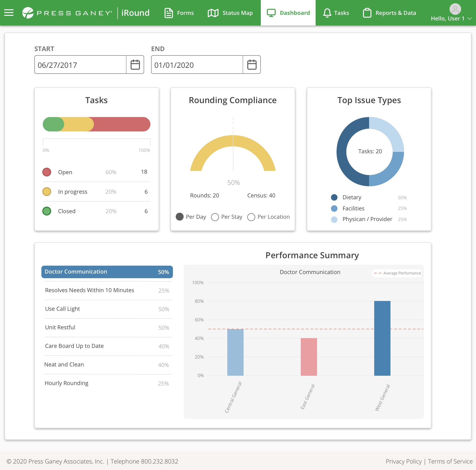This screenshot has height=470, width=476.
Task: Click the Tasks bell icon
Action: point(327,13)
